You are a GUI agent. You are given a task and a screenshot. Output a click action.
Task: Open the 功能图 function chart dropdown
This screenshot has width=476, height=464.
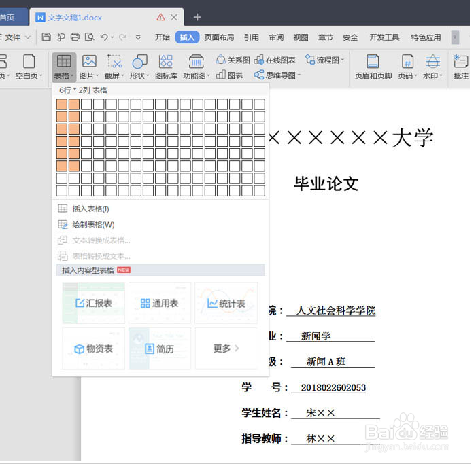point(197,67)
